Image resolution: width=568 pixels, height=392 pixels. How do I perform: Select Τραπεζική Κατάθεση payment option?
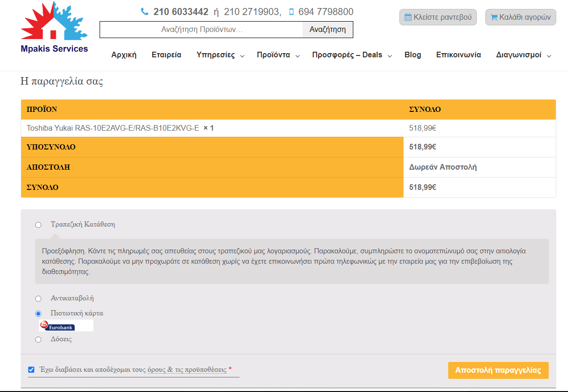[x=39, y=225]
